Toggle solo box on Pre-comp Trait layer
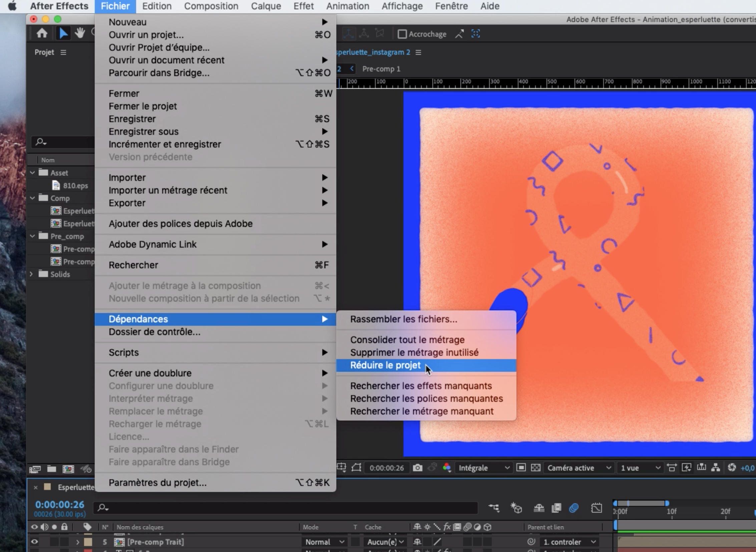 tap(54, 542)
